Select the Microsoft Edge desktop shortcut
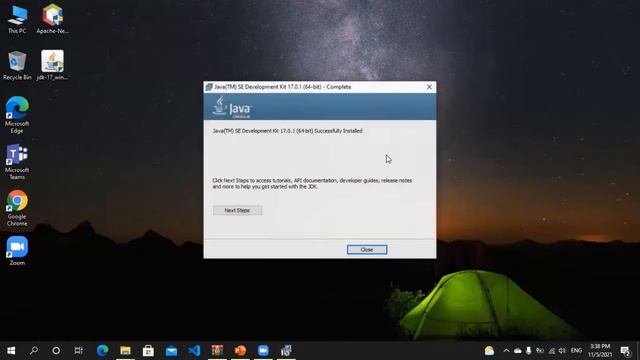 coord(17,115)
